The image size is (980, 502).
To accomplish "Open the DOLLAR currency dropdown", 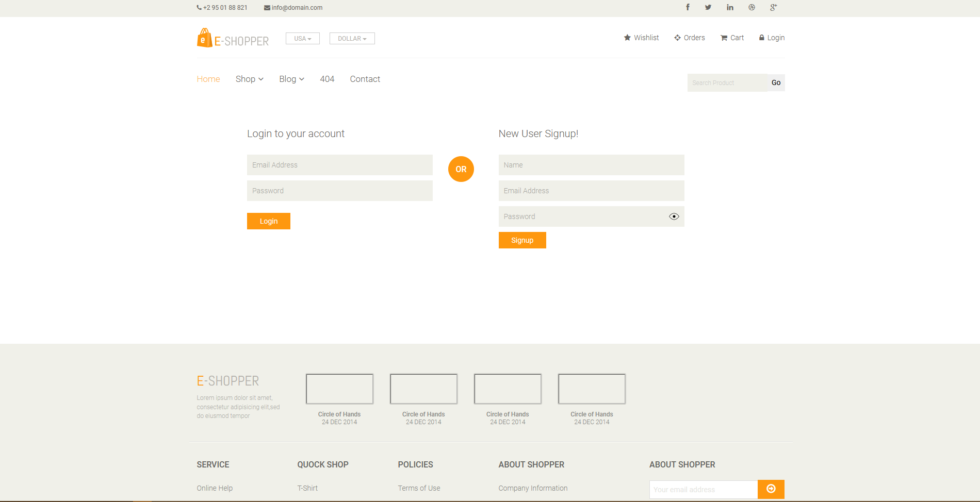I will [x=352, y=38].
